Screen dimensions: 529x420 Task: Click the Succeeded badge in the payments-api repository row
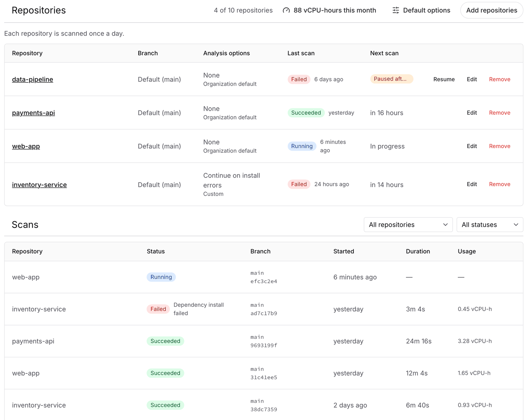306,113
